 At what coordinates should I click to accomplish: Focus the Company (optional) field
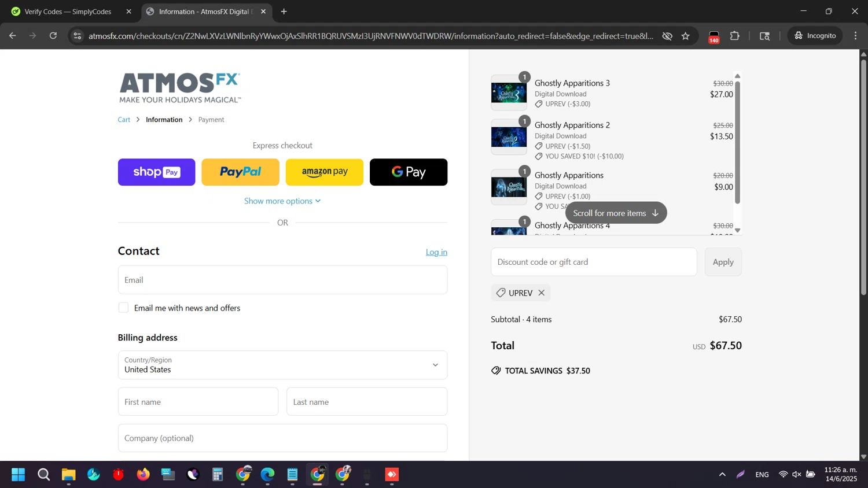tap(282, 438)
